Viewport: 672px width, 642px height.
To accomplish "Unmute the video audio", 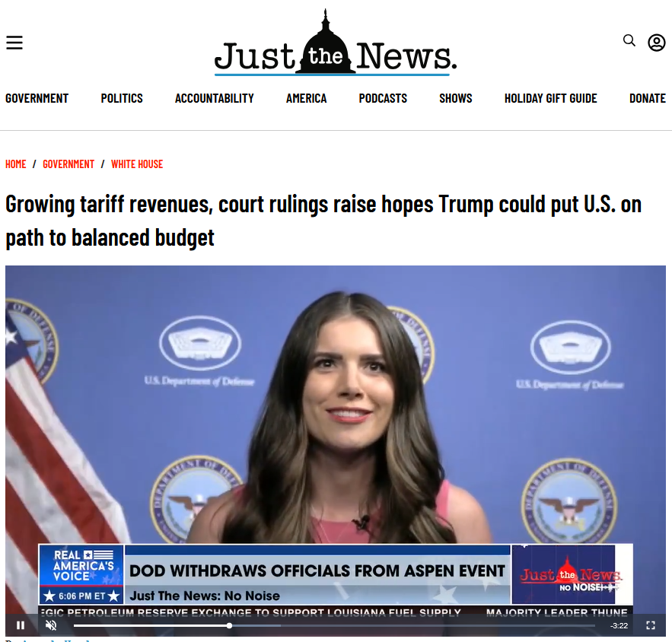I will (51, 625).
